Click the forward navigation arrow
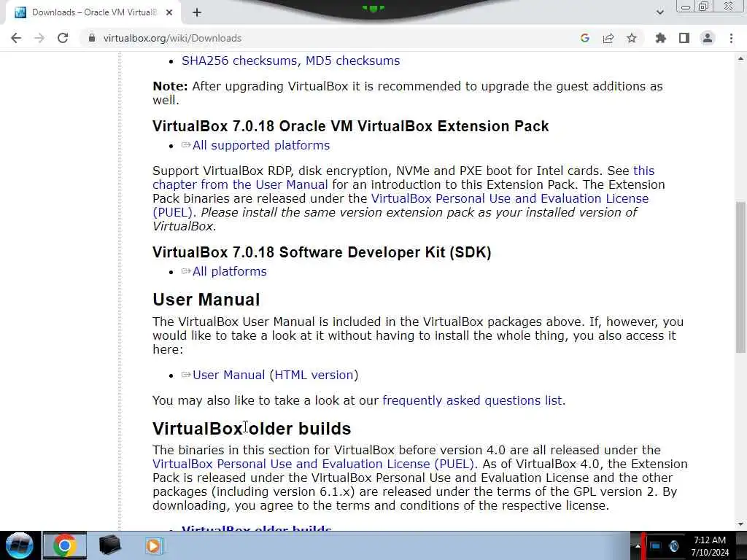The image size is (747, 560). pos(39,38)
